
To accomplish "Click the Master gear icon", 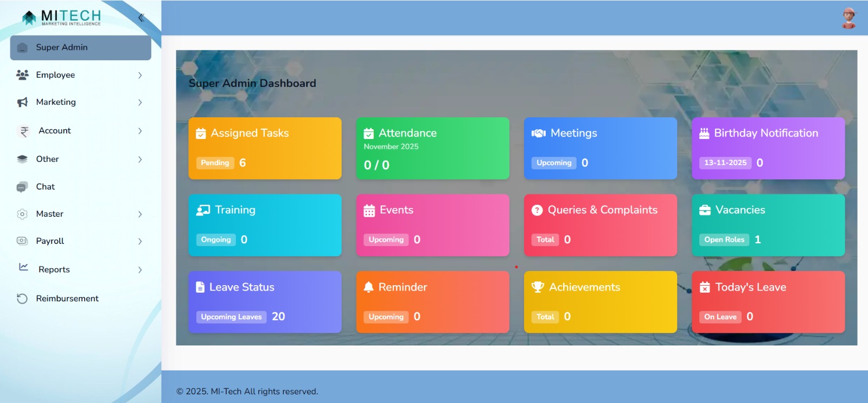I will (x=22, y=214).
